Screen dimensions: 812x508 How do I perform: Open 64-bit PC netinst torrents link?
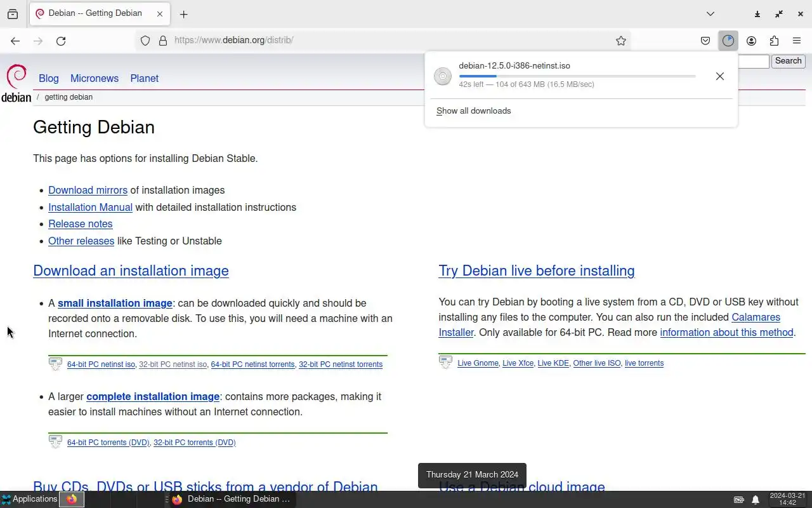(252, 364)
